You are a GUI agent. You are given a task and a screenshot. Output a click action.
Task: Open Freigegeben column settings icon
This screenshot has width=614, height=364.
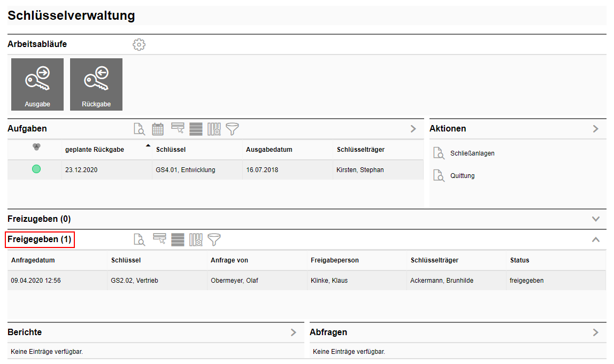point(196,239)
